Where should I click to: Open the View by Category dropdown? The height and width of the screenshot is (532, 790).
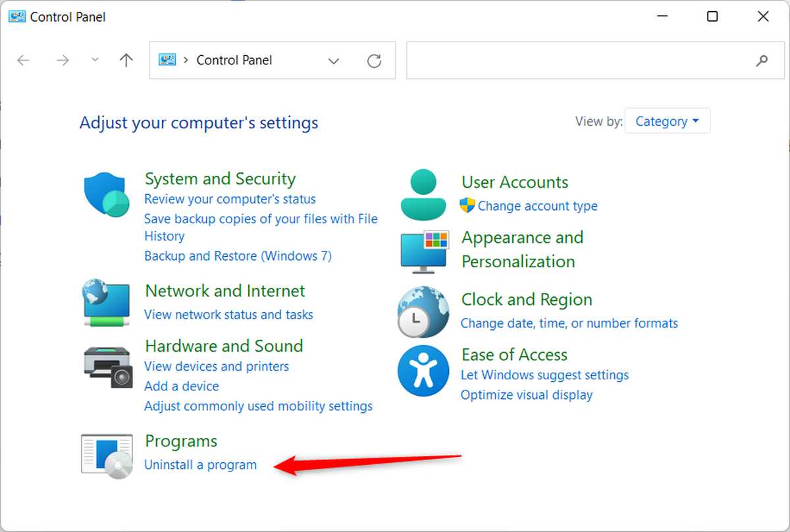point(667,121)
